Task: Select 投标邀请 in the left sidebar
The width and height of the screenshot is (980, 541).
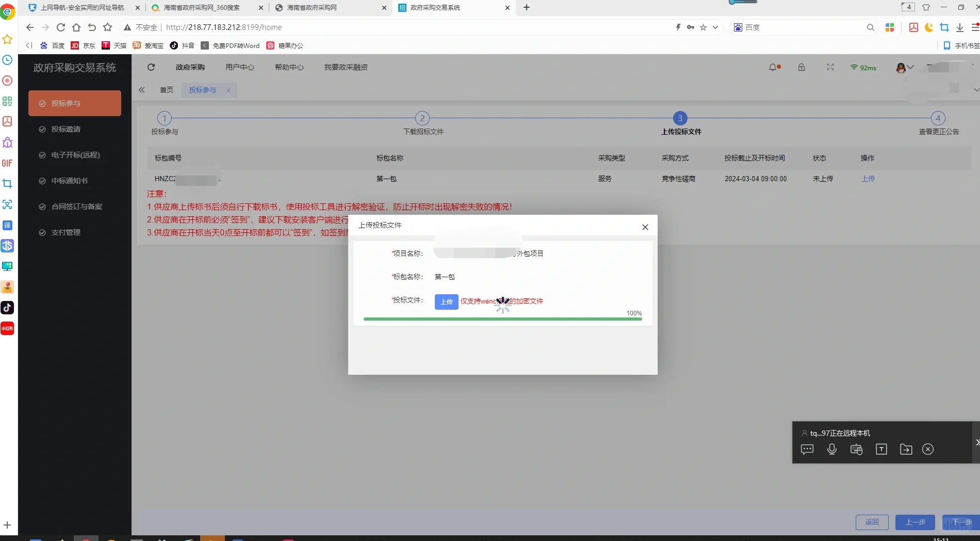Action: point(75,129)
